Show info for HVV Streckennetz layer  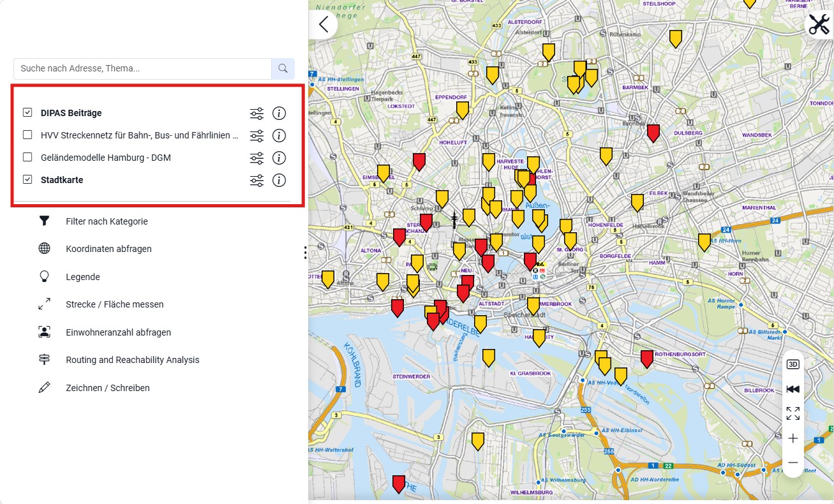tap(279, 136)
